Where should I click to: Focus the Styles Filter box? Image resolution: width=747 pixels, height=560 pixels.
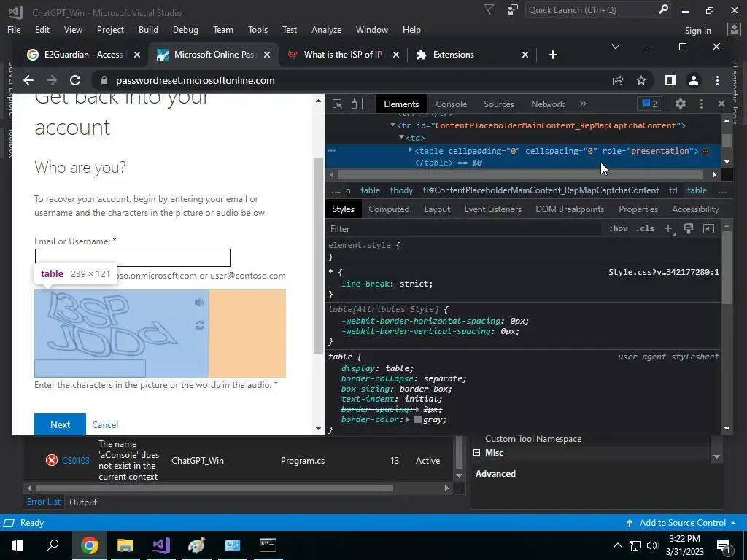pyautogui.click(x=465, y=228)
